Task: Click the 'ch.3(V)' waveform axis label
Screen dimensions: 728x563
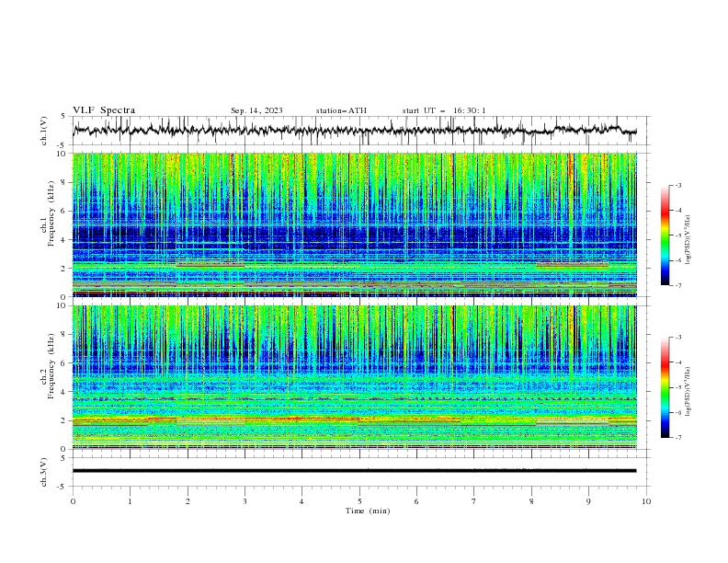Action: tap(44, 472)
